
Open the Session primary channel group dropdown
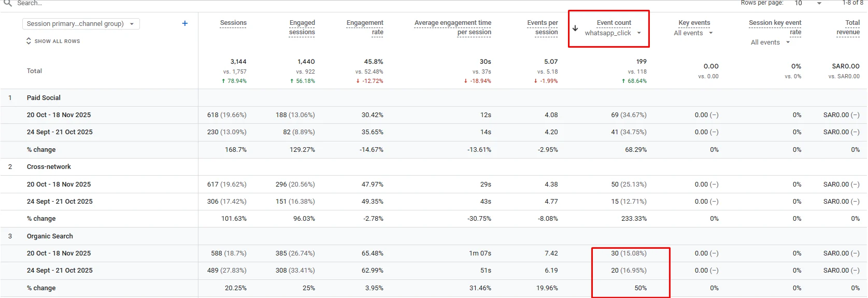(x=81, y=24)
